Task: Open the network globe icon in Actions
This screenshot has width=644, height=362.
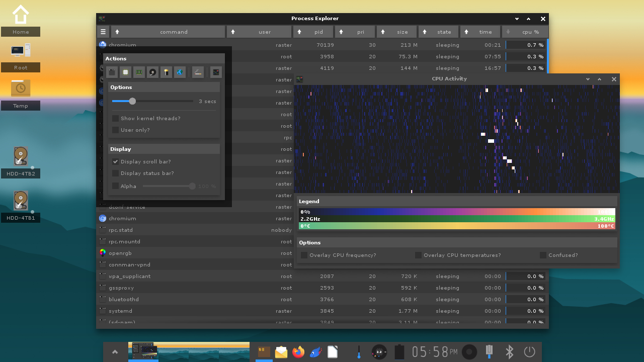Action: pos(180,72)
